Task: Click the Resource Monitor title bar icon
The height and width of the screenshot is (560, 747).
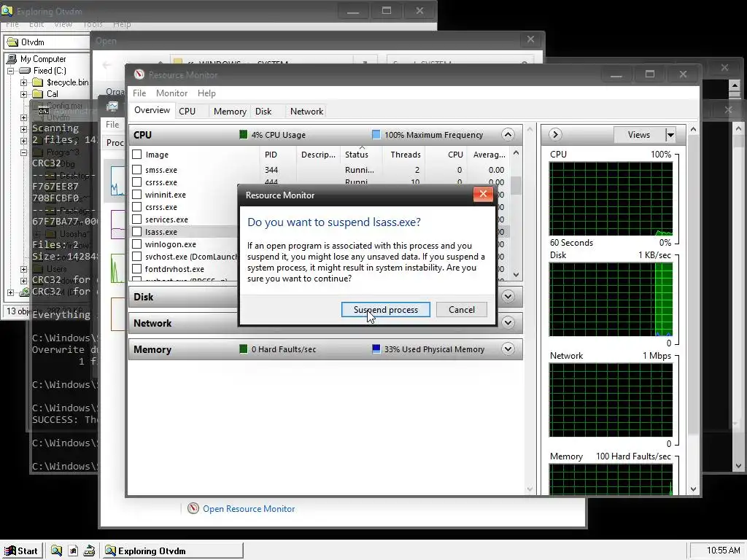Action: pos(139,74)
